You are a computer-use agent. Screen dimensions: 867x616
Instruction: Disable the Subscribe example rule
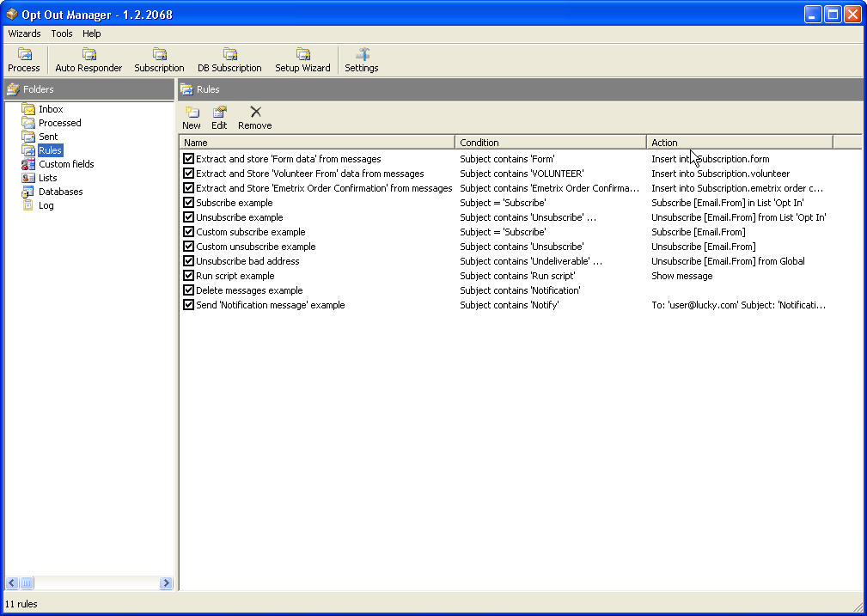tap(188, 203)
